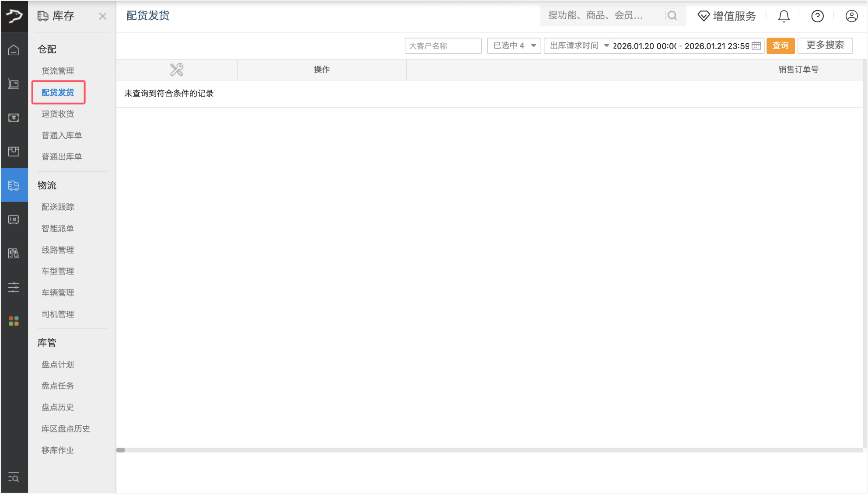
Task: Select 盘点计划 under 库管
Action: point(58,365)
